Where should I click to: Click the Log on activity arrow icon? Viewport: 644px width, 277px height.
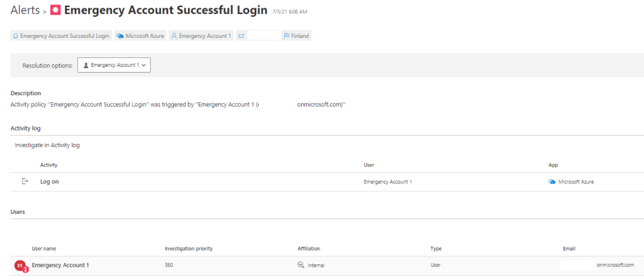pyautogui.click(x=25, y=182)
